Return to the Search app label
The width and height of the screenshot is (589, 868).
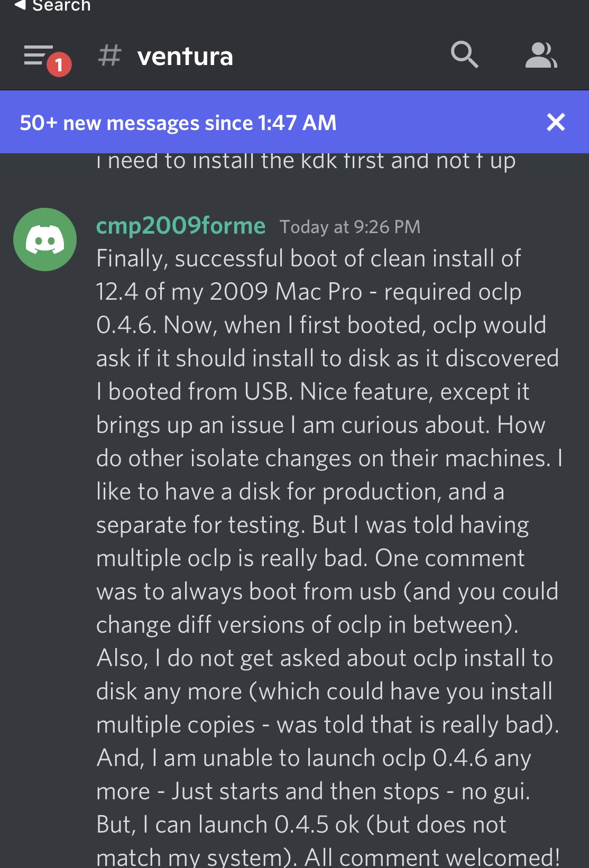[61, 6]
